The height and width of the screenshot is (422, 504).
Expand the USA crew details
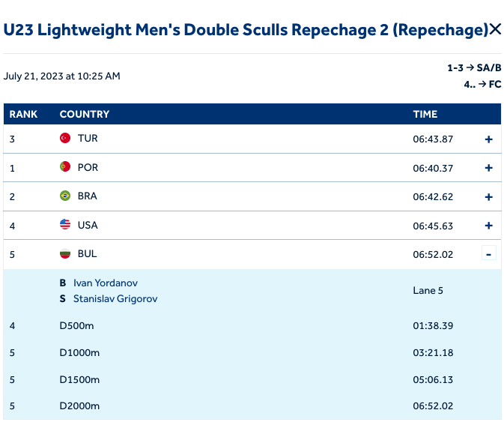[x=489, y=226]
